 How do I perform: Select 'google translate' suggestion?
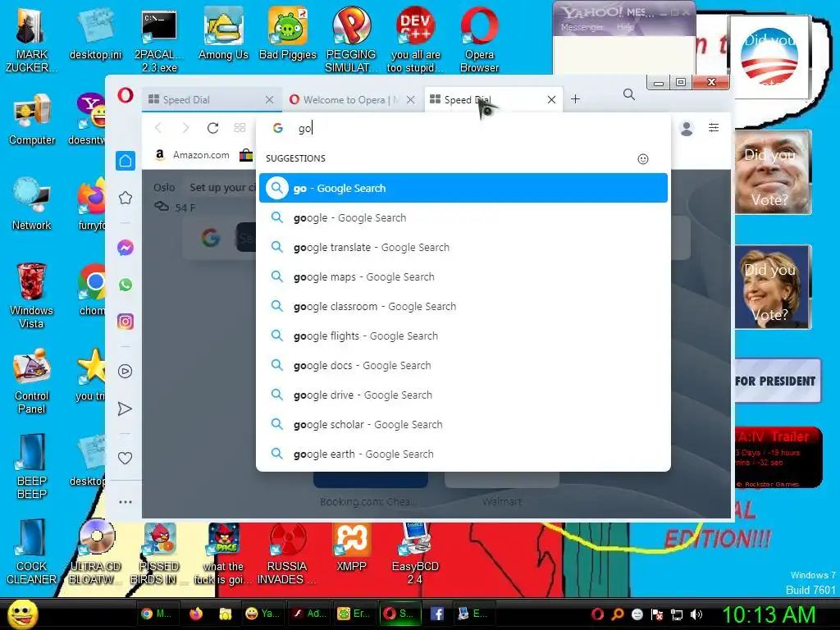pyautogui.click(x=463, y=248)
